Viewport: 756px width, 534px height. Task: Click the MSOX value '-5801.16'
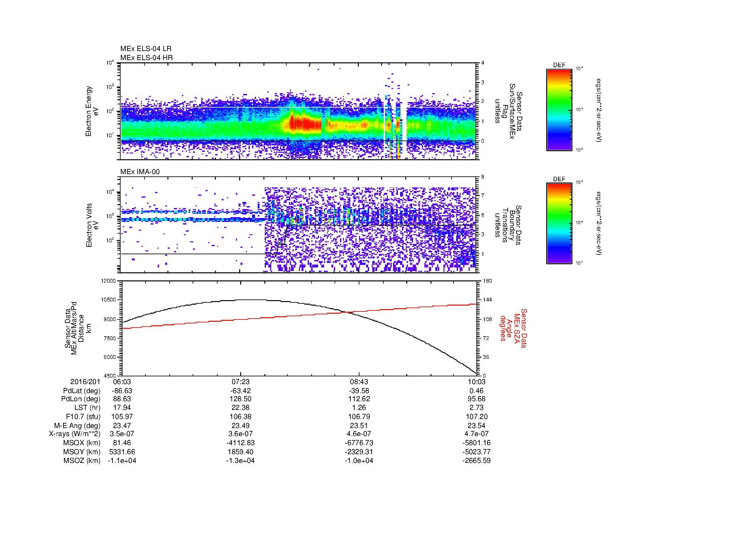pyautogui.click(x=476, y=443)
